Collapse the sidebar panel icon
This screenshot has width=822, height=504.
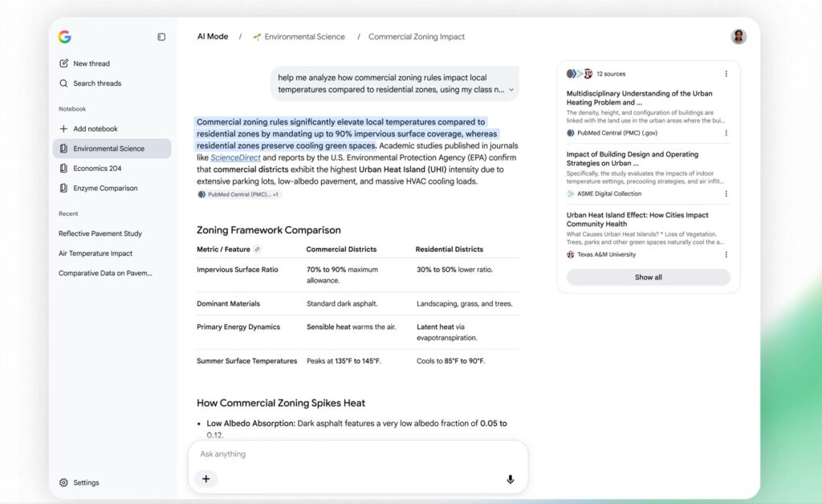(161, 37)
